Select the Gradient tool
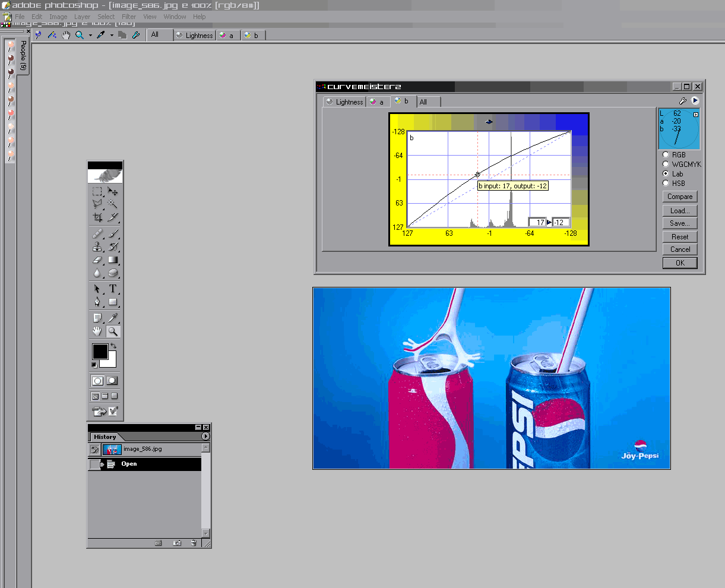Image resolution: width=725 pixels, height=588 pixels. tap(113, 260)
